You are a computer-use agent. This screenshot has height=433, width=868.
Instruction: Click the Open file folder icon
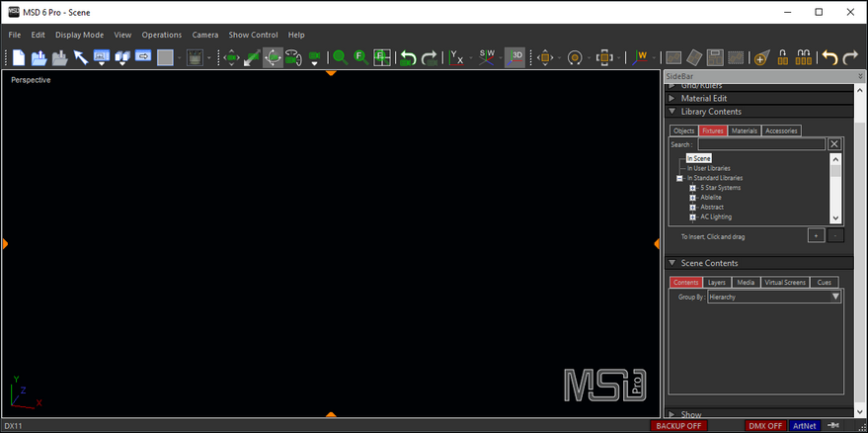pyautogui.click(x=39, y=58)
